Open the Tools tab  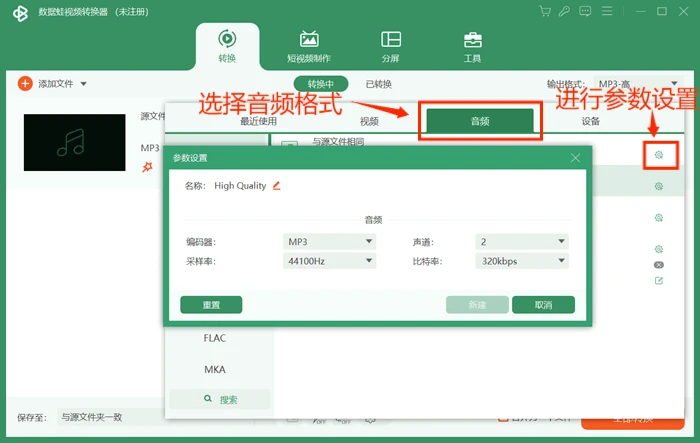[472, 47]
